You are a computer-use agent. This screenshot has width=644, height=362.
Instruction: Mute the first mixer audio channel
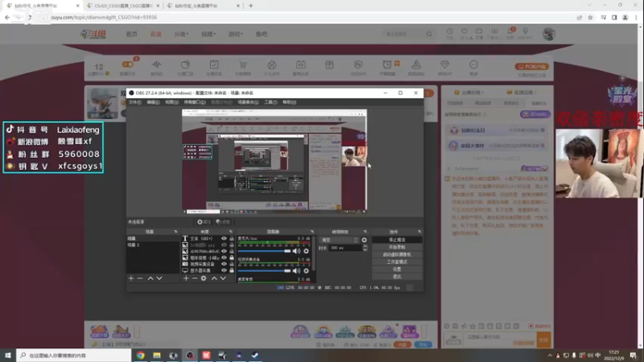(x=296, y=251)
